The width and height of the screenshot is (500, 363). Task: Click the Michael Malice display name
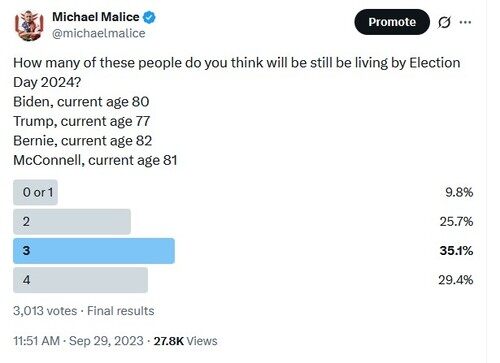(96, 17)
